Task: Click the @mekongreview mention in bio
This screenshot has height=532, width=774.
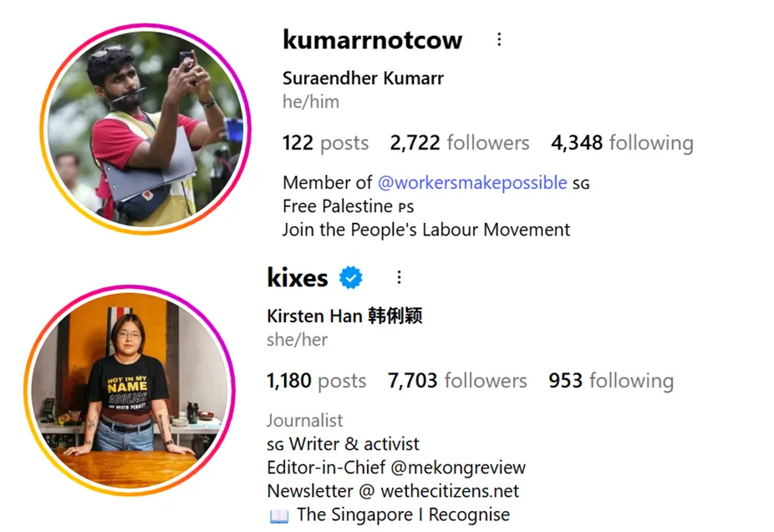Action: (x=458, y=468)
